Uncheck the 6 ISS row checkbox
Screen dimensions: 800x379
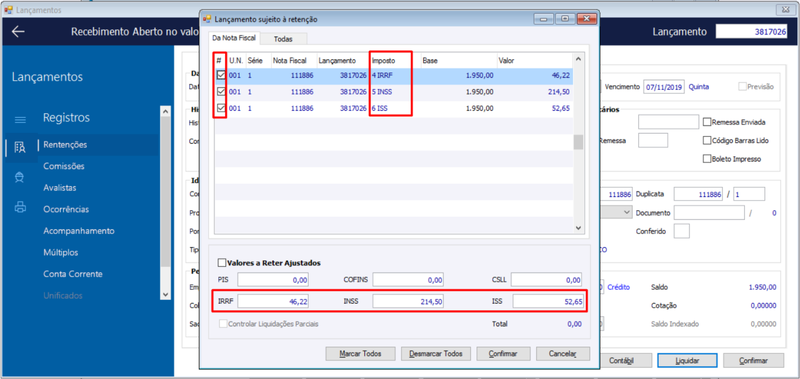(x=221, y=108)
